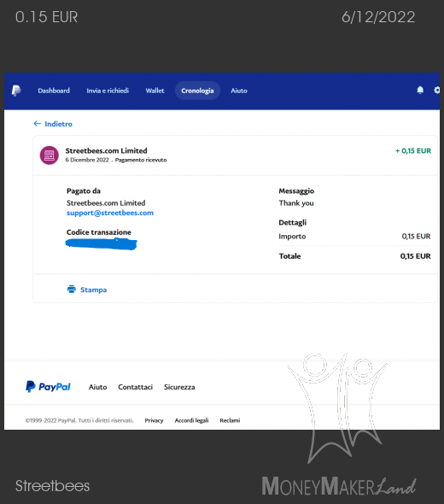Open the Contattaci footer link
Viewport: 444px width, 504px height.
tap(135, 387)
